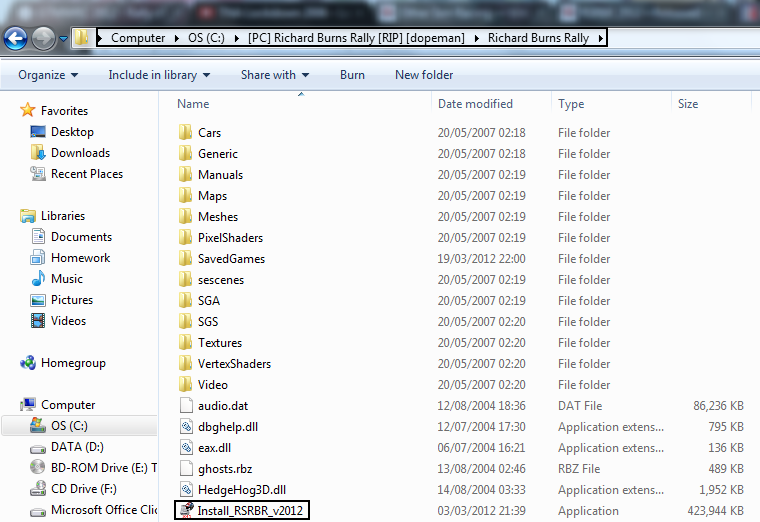
Task: Select the SavedGames folder icon
Action: (185, 258)
